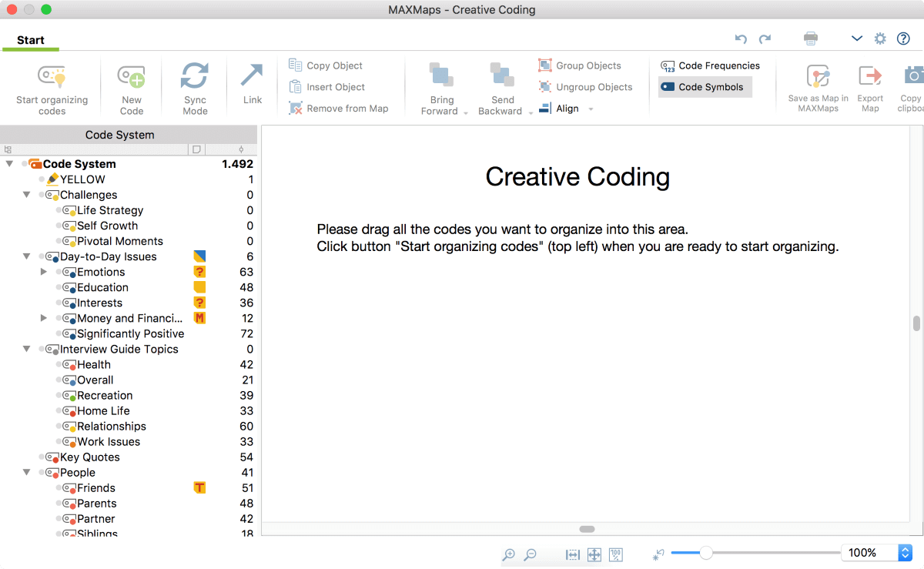The width and height of the screenshot is (924, 569).
Task: Click the fit to width icon
Action: pos(572,554)
